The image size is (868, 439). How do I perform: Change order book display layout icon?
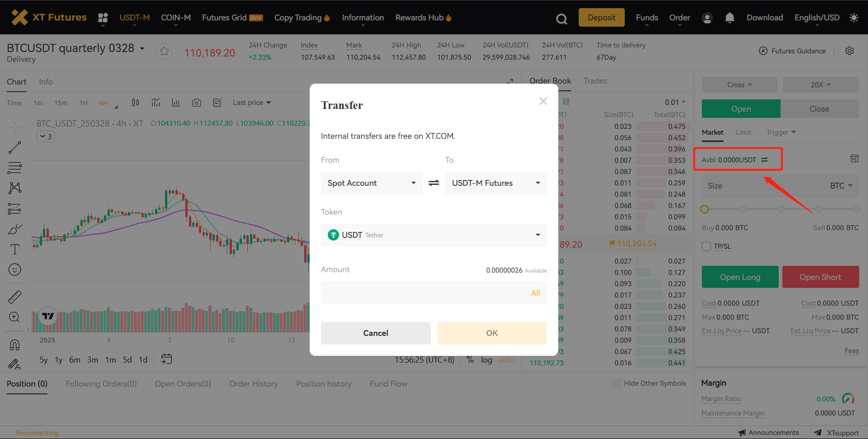point(566,101)
